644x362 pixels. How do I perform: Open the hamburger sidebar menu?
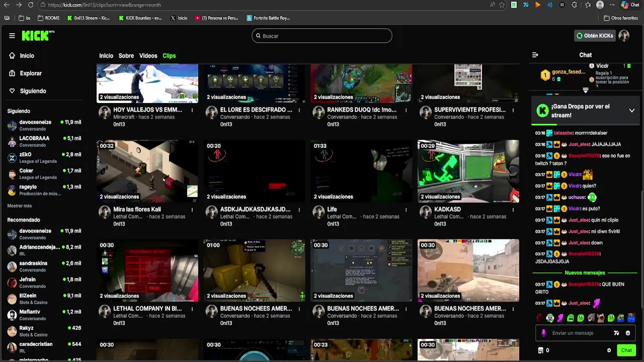[x=12, y=36]
